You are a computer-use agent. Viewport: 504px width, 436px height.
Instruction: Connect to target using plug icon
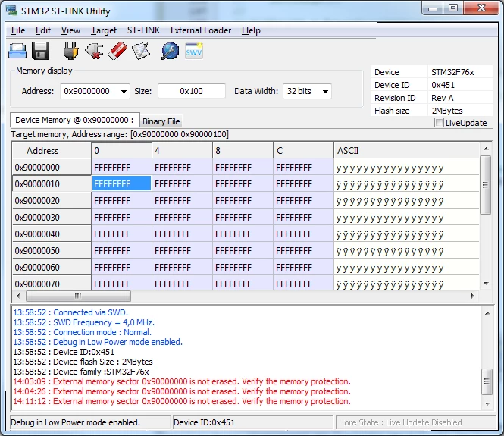point(70,51)
